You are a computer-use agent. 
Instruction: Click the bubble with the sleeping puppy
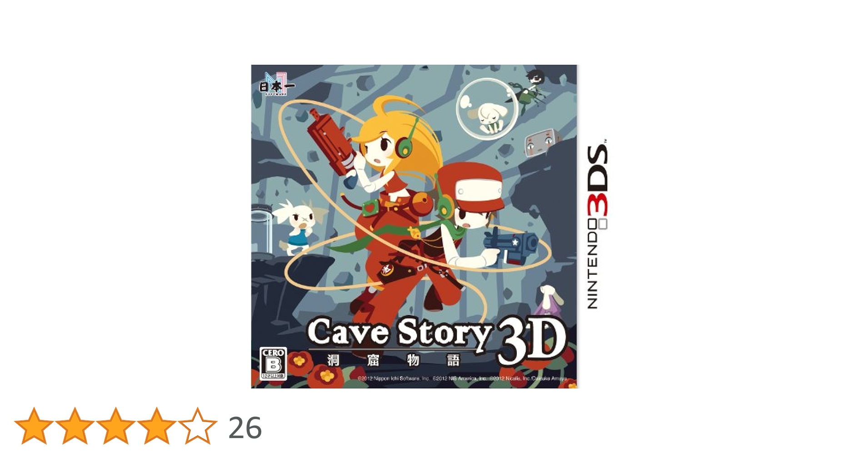click(x=487, y=109)
